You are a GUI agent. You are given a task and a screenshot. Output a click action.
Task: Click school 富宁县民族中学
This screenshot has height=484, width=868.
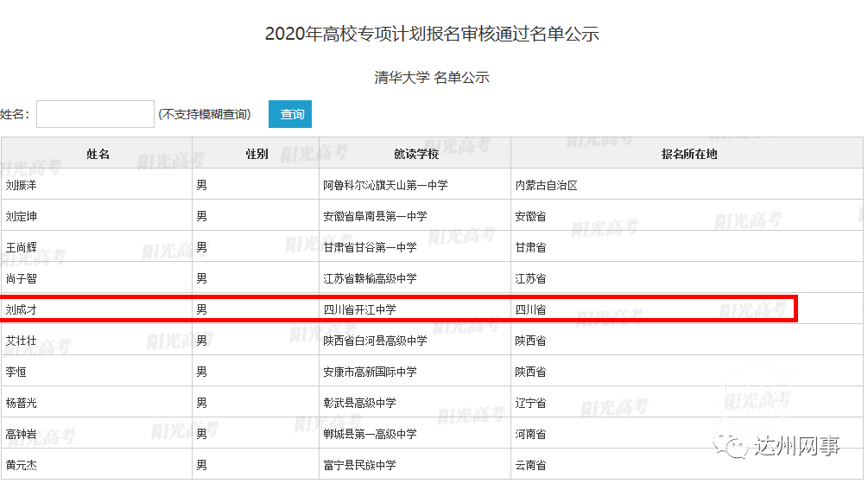(x=360, y=465)
